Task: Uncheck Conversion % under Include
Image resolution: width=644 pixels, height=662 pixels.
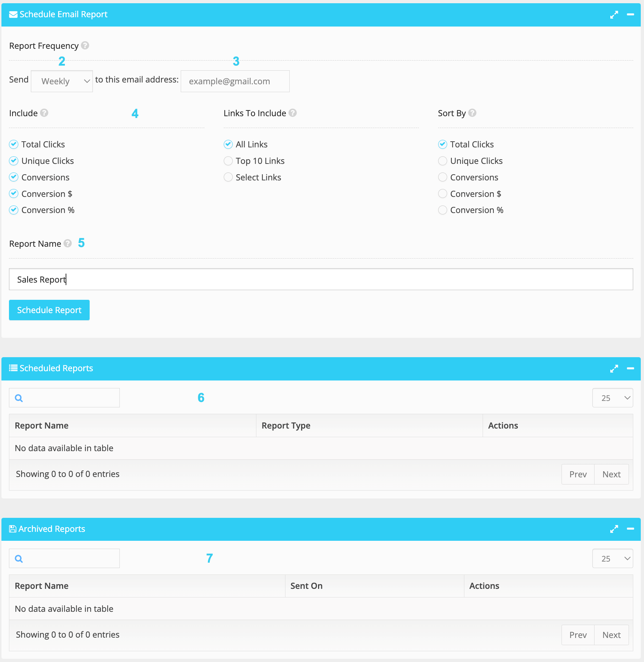Action: point(14,210)
